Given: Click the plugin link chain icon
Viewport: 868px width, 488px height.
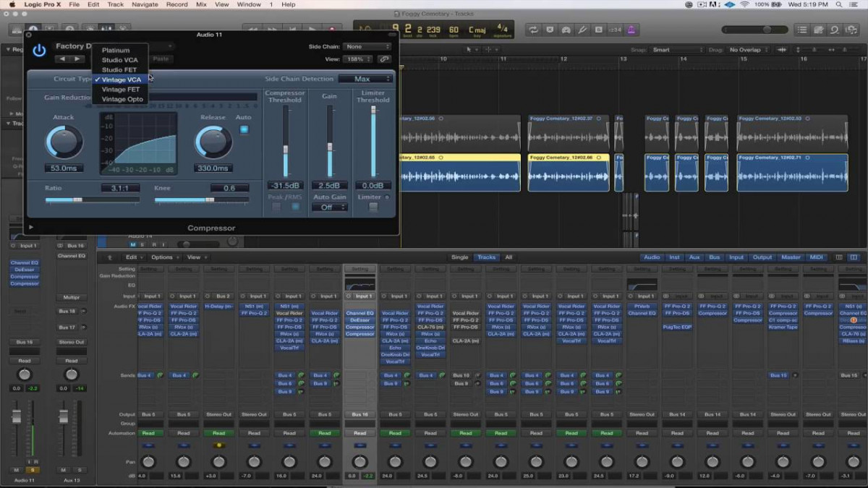Looking at the screenshot, I should tap(385, 59).
